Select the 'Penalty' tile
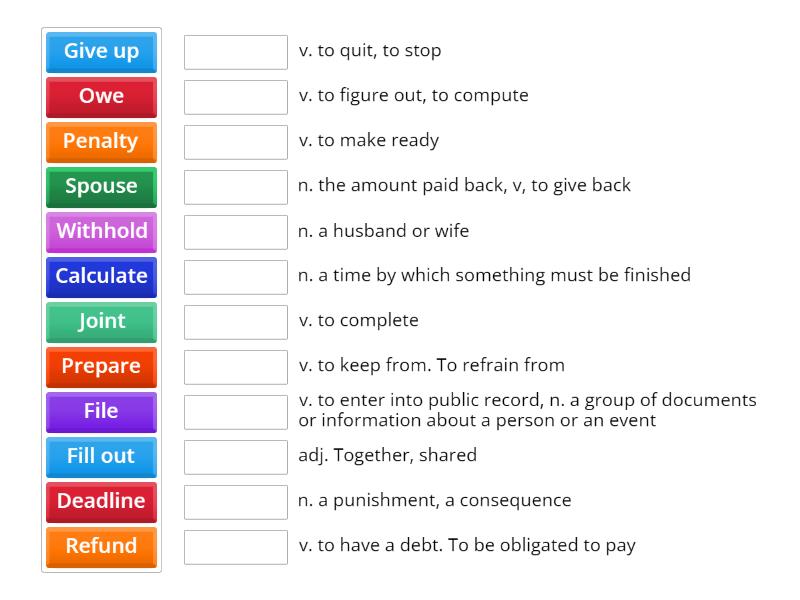 click(100, 142)
